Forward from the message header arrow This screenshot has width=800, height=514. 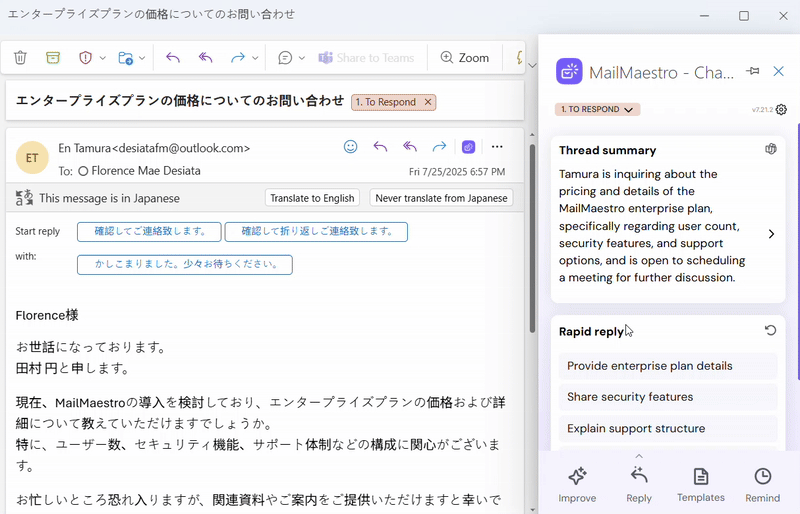[439, 147]
